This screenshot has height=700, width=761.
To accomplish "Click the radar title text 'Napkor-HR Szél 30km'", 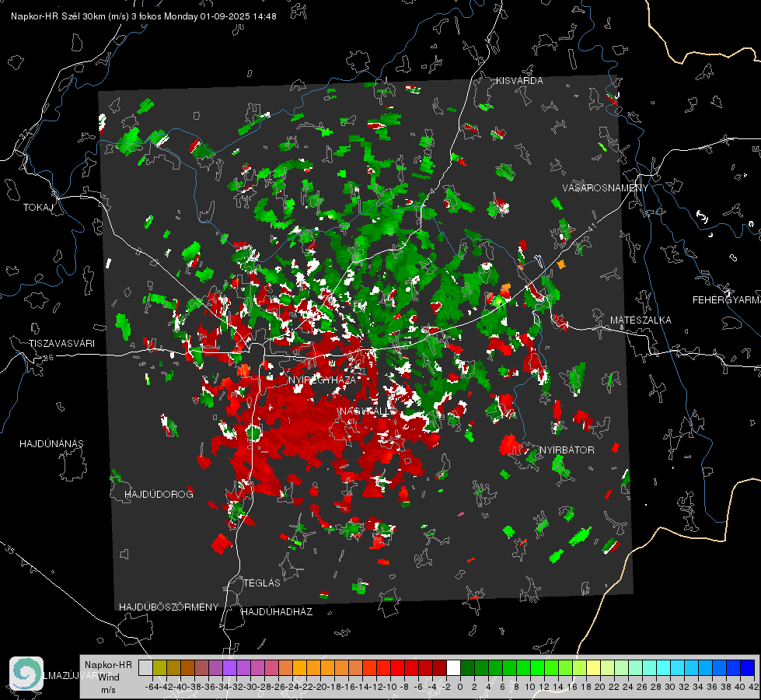I will (70, 16).
